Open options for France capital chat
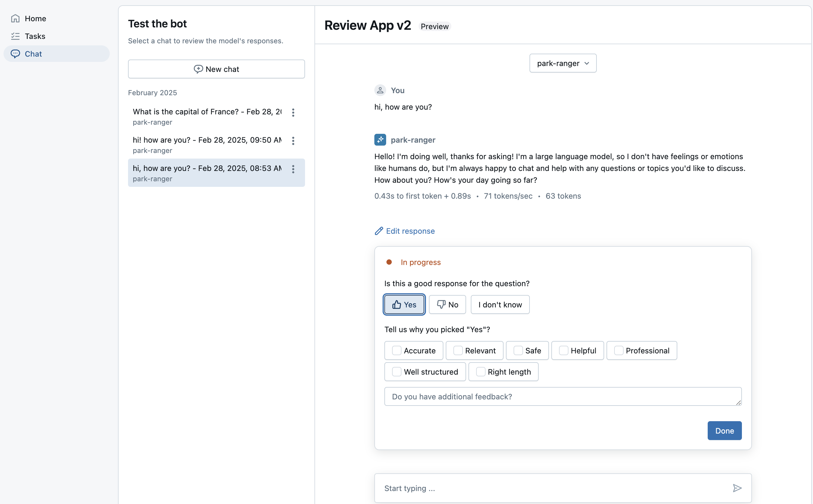Viewport: 813px width, 504px height. point(293,112)
